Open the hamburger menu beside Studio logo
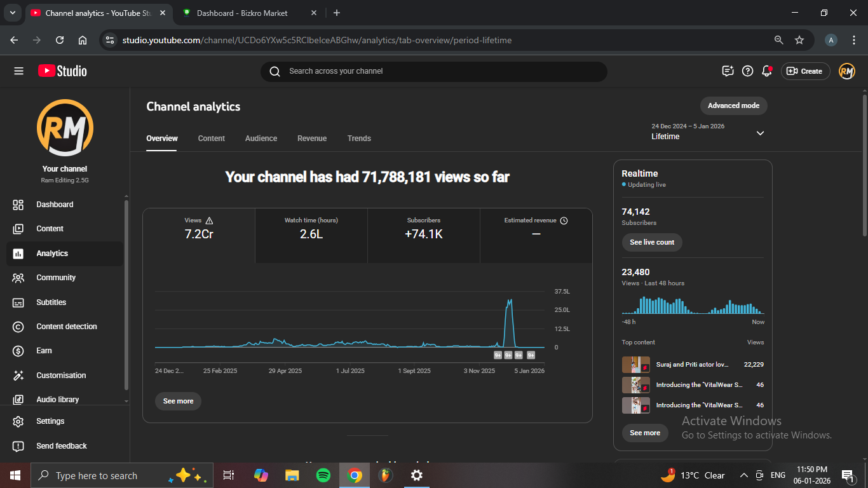The width and height of the screenshot is (868, 488). point(18,71)
